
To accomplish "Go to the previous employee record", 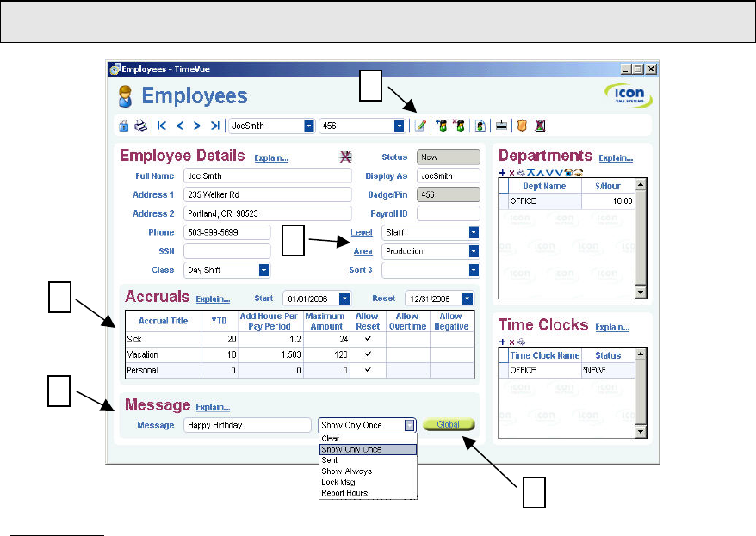I will click(x=180, y=126).
